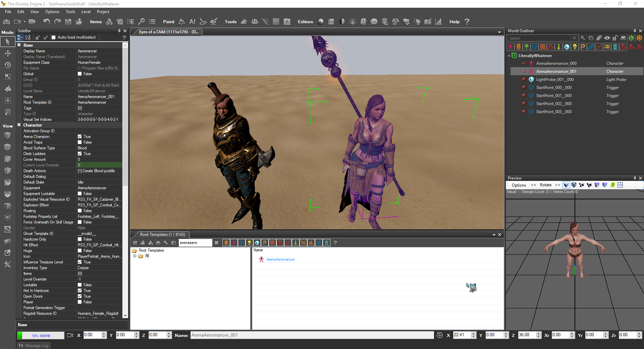
Task: Filter World Outliner by brick wall type
Action: point(543,47)
